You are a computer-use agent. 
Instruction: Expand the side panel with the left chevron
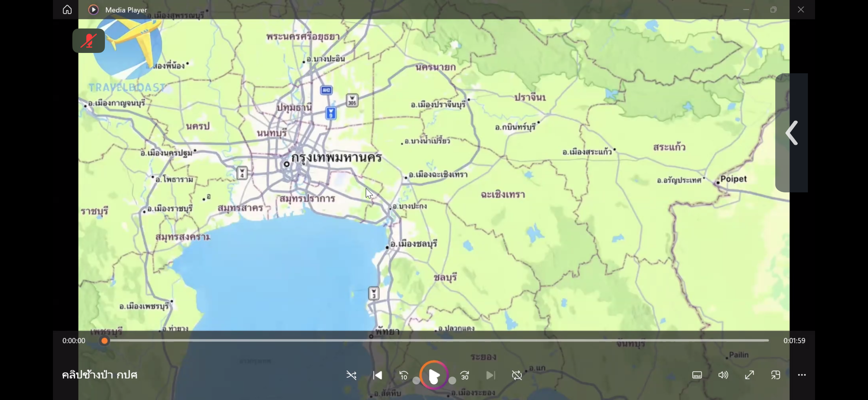click(792, 133)
